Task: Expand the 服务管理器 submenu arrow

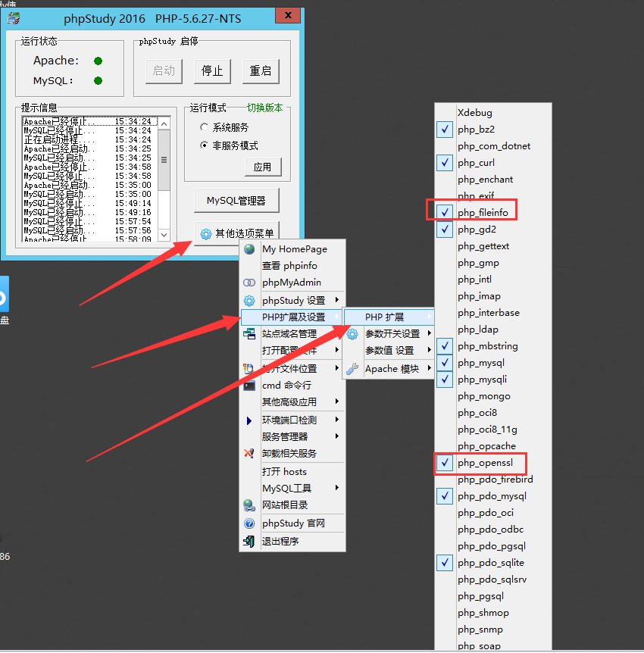Action: click(337, 436)
